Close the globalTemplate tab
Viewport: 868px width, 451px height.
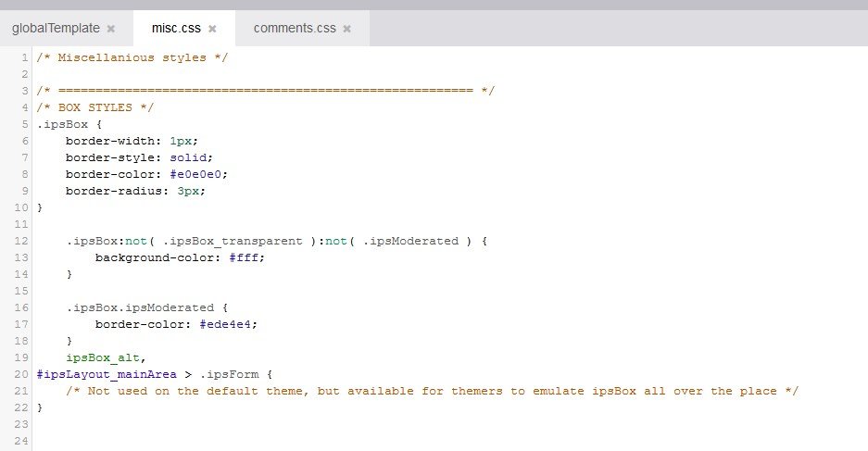(x=111, y=29)
